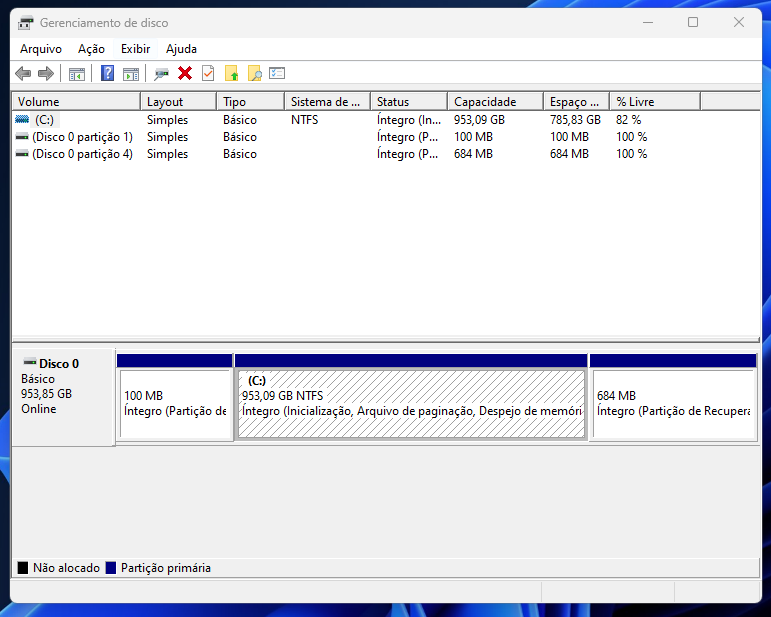Open the Ajuda menu
The height and width of the screenshot is (617, 771).
coord(181,49)
